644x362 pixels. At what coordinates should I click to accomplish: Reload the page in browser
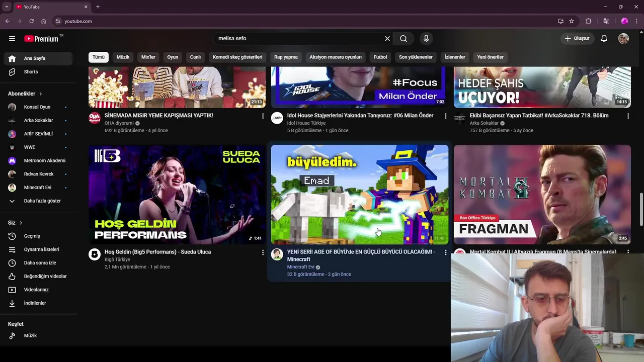point(31,21)
